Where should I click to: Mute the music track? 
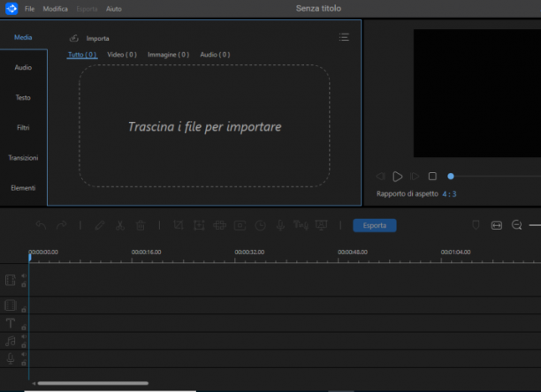24,337
